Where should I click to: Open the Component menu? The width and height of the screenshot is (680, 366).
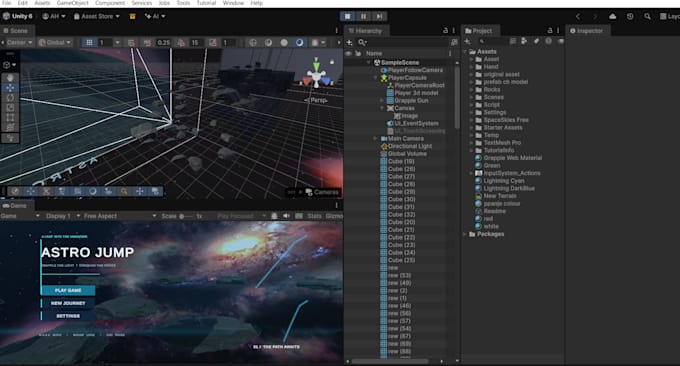click(110, 3)
